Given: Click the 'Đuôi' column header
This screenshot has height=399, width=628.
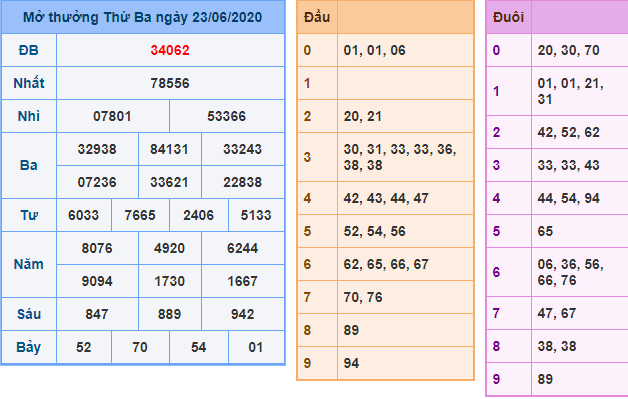Looking at the screenshot, I should pyautogui.click(x=508, y=17).
